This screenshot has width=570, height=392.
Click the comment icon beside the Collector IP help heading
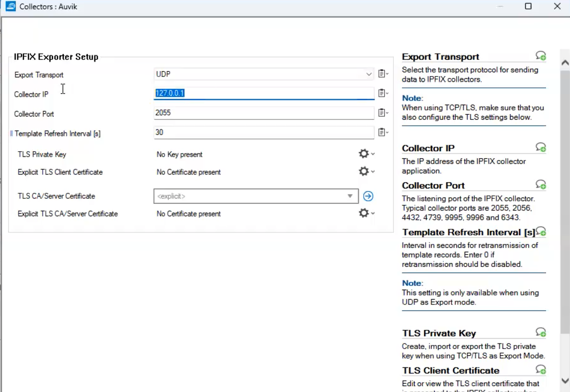click(541, 147)
